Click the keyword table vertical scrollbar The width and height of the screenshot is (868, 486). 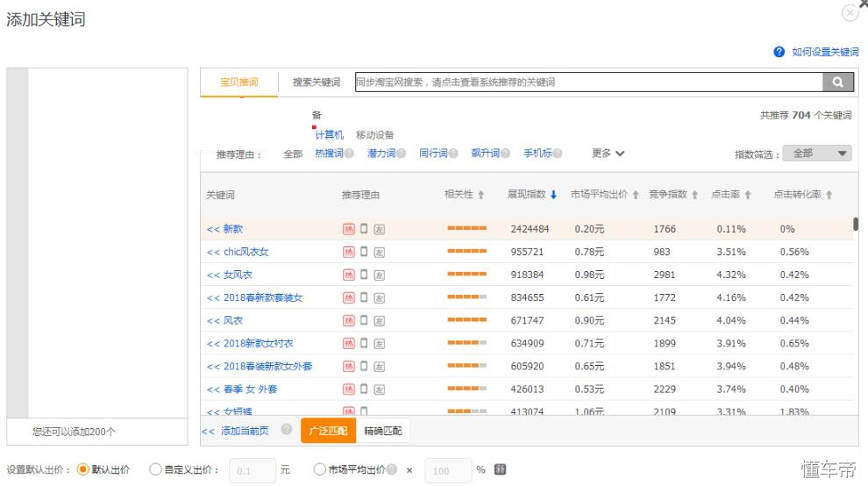pos(856,224)
